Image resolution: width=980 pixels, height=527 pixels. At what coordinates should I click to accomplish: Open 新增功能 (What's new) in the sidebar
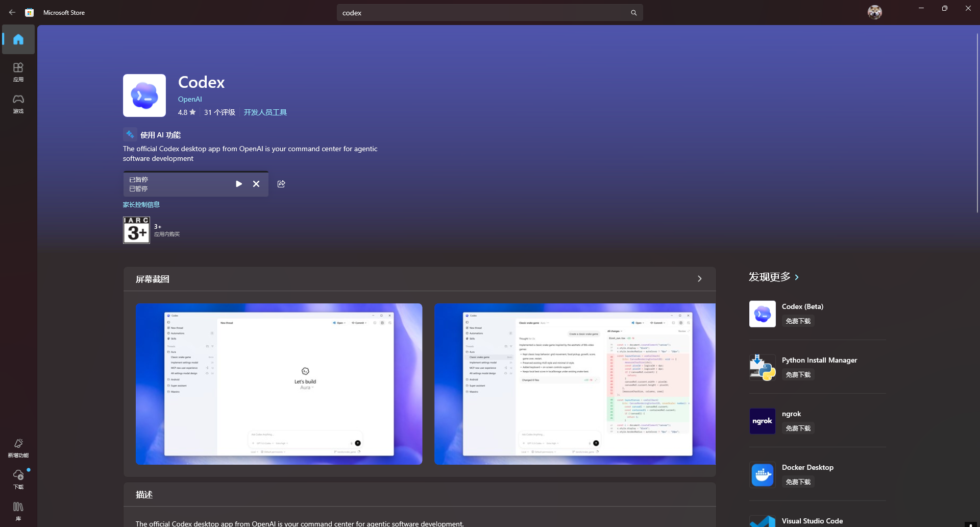click(x=18, y=448)
